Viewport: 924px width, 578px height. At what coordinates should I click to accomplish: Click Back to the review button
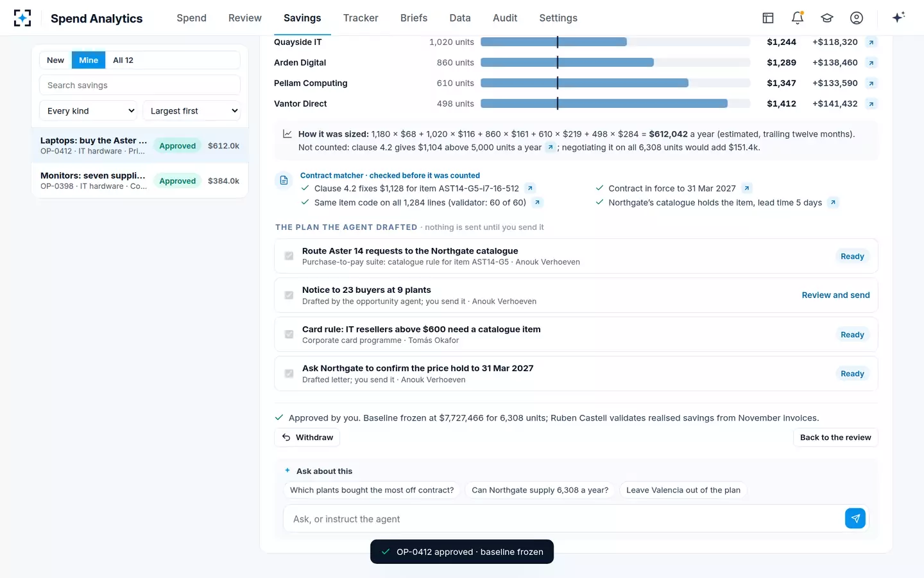pos(835,437)
